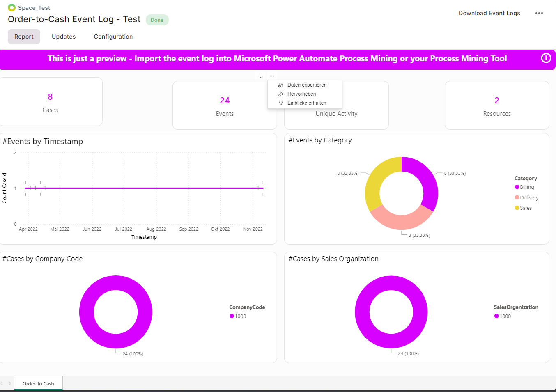Screen dimensions: 556x392
Task: Click the filter icon above the Events card
Action: tap(260, 76)
